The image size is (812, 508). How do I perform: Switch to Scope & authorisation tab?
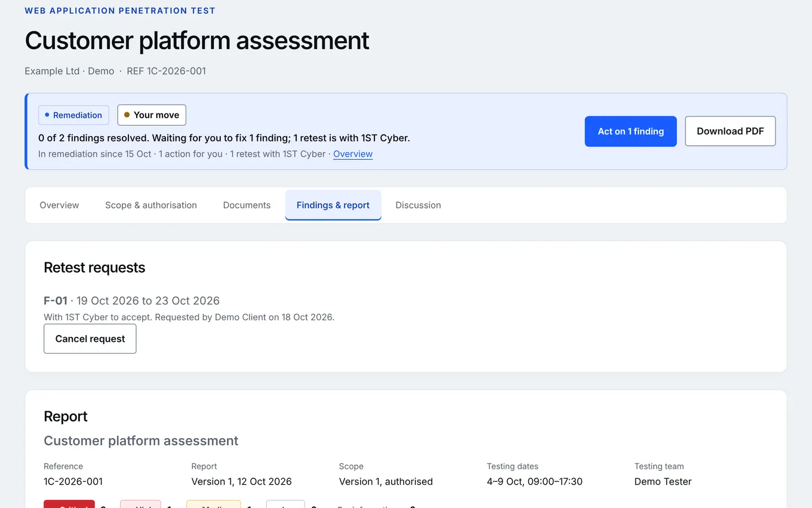pyautogui.click(x=151, y=205)
